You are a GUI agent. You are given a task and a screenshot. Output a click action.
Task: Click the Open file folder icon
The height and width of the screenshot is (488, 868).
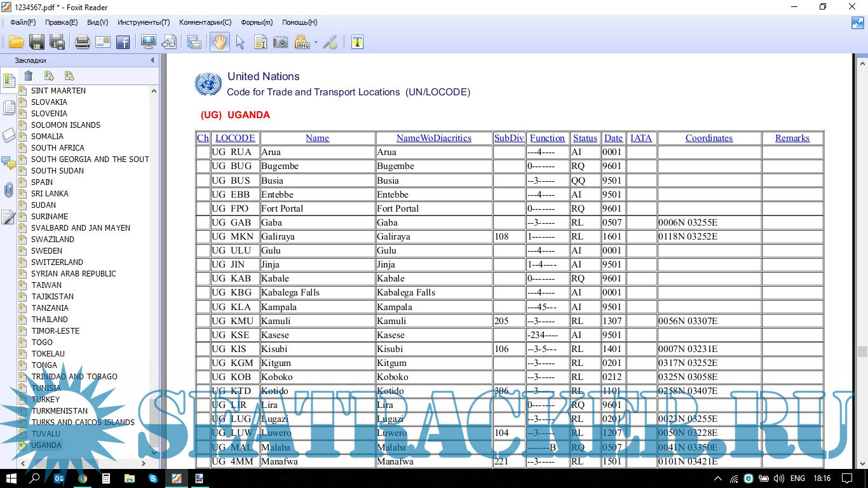tap(17, 43)
